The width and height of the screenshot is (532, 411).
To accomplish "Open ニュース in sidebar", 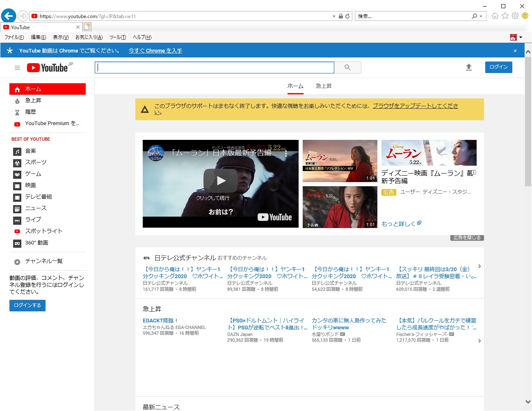I will 48,209.
